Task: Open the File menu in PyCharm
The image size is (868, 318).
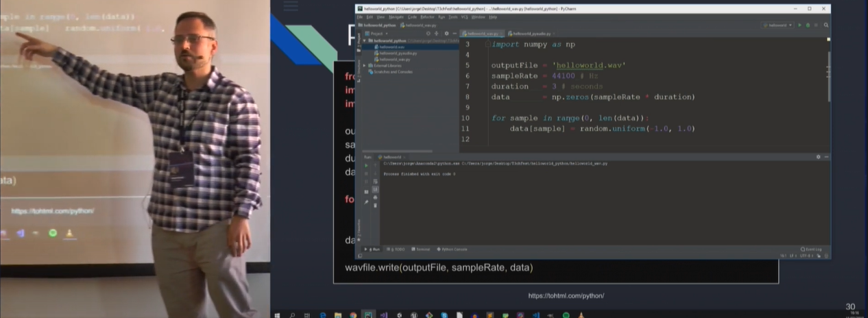Action: tap(360, 16)
